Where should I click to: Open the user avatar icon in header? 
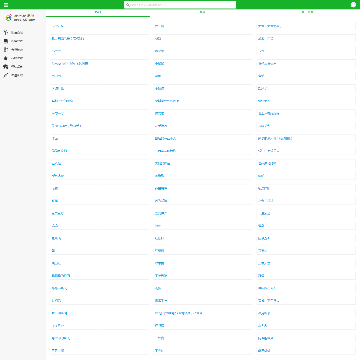tap(353, 5)
